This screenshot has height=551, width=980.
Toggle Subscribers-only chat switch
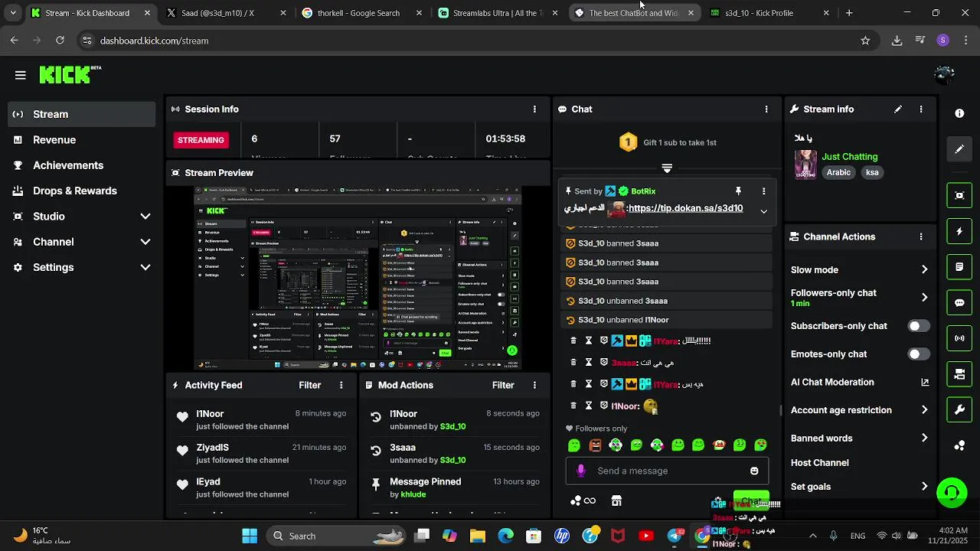[919, 326]
